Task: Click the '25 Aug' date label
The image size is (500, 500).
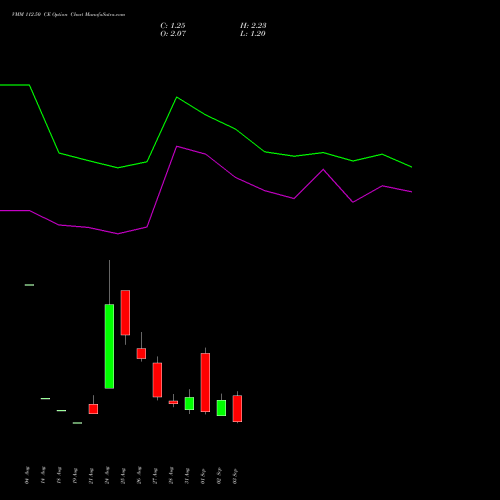Action: point(123,475)
